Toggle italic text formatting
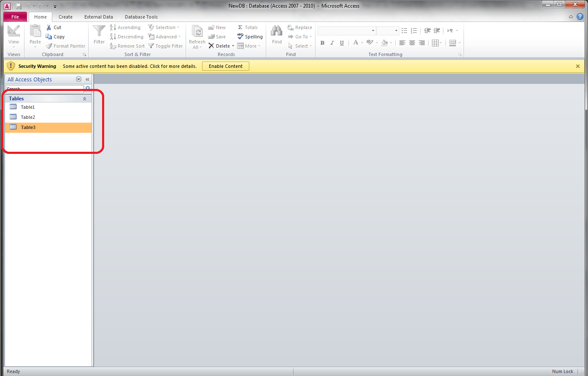 (x=332, y=43)
